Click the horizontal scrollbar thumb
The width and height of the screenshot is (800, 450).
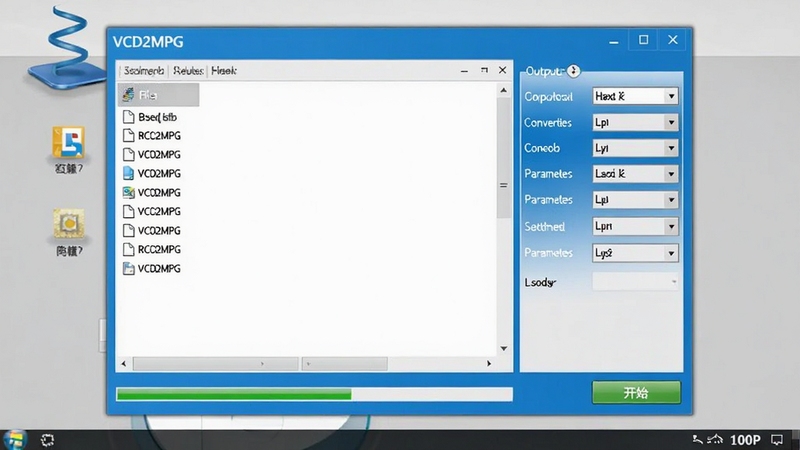point(216,364)
